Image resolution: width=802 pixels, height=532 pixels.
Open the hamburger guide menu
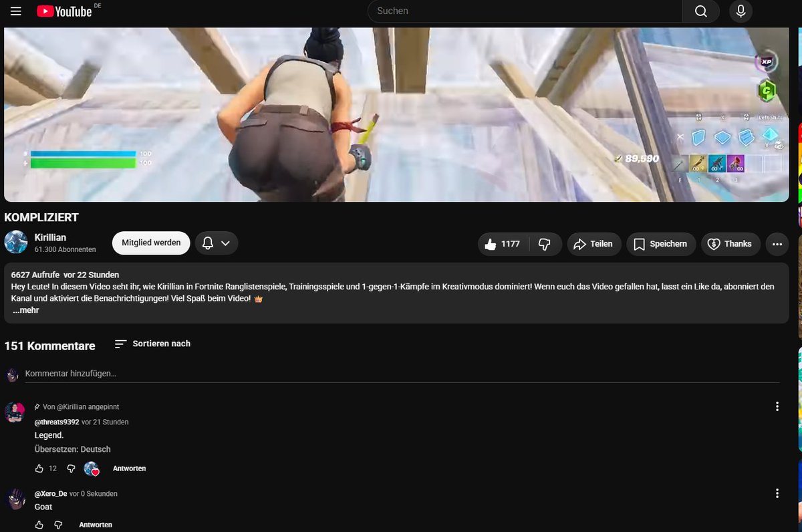click(x=16, y=11)
